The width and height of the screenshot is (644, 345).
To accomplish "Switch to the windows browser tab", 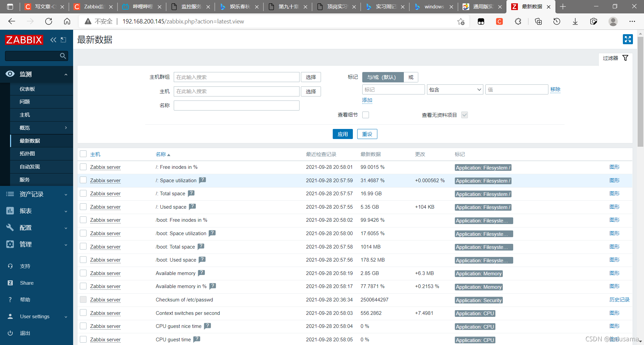I will point(433,7).
